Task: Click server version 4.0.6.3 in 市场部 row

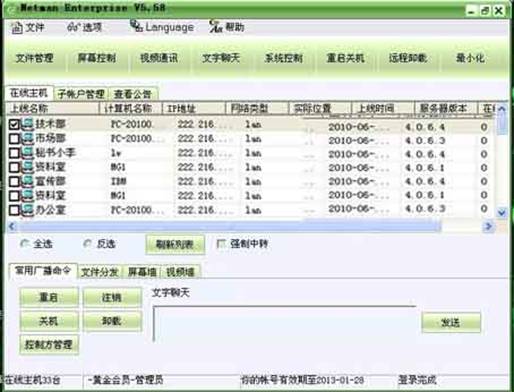Action: point(425,141)
